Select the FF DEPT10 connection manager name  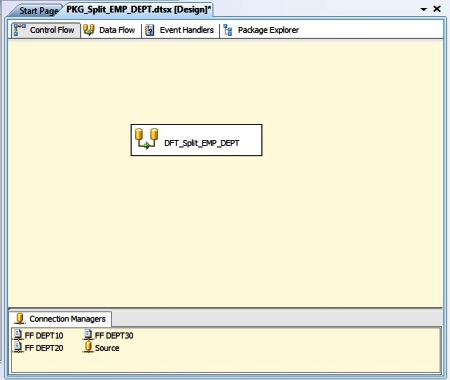click(44, 335)
